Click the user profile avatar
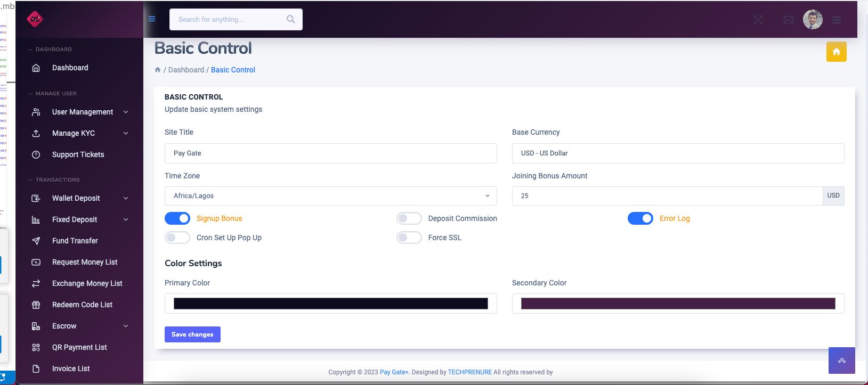 pyautogui.click(x=813, y=20)
